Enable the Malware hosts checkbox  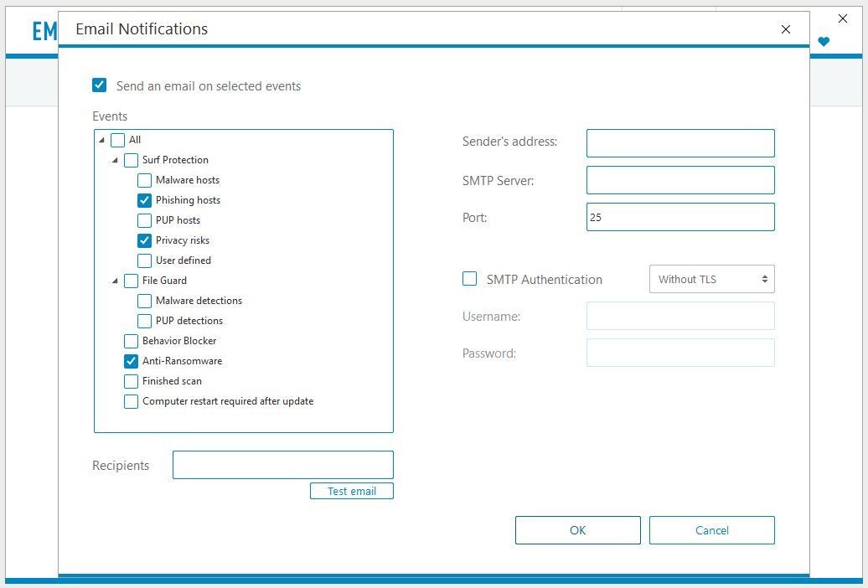coord(145,180)
